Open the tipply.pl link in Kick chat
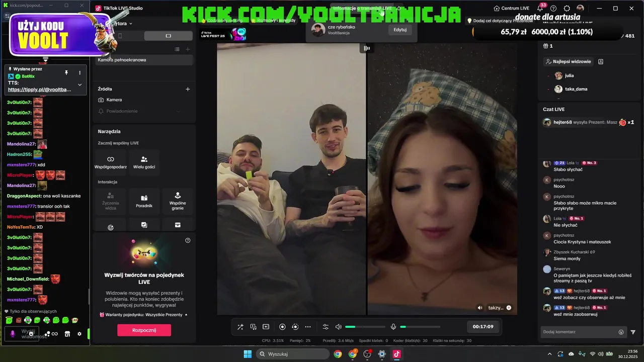The height and width of the screenshot is (362, 644). [40, 89]
